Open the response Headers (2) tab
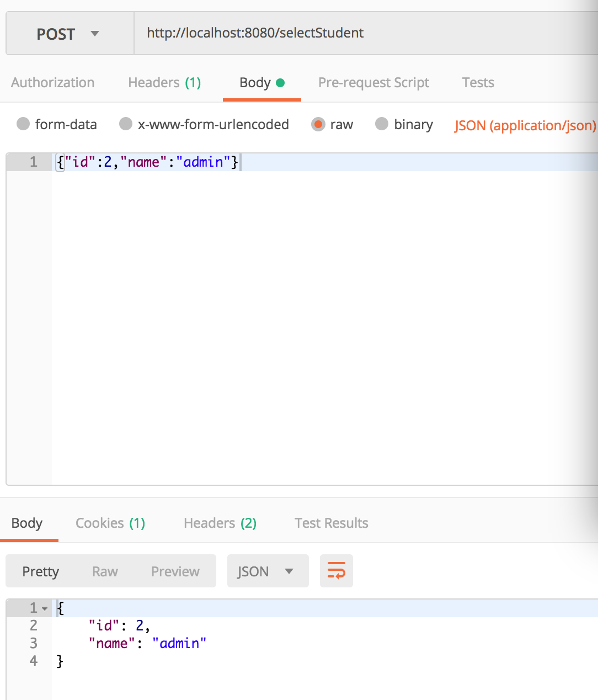The image size is (598, 700). [x=220, y=523]
